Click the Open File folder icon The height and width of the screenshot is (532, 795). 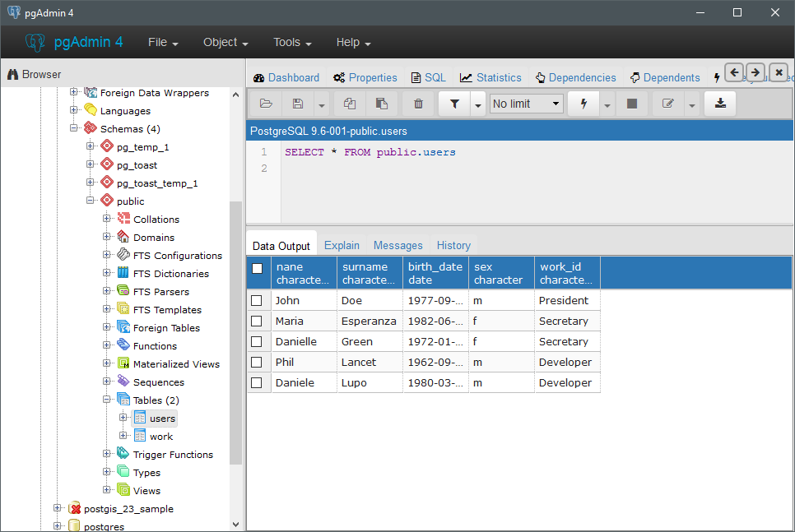(x=266, y=104)
